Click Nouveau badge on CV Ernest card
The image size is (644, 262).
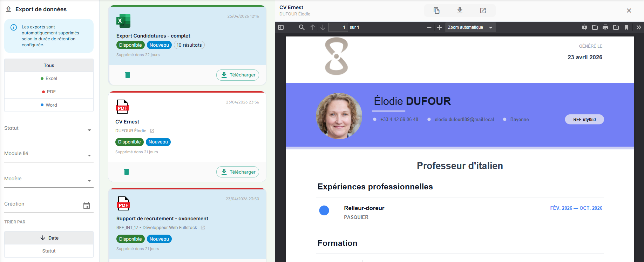[158, 142]
